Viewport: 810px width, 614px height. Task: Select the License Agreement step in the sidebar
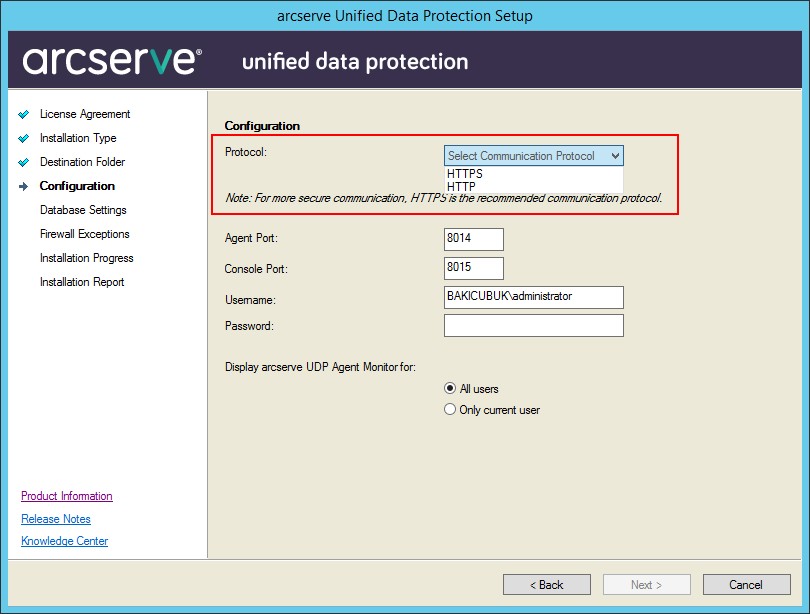[x=85, y=114]
